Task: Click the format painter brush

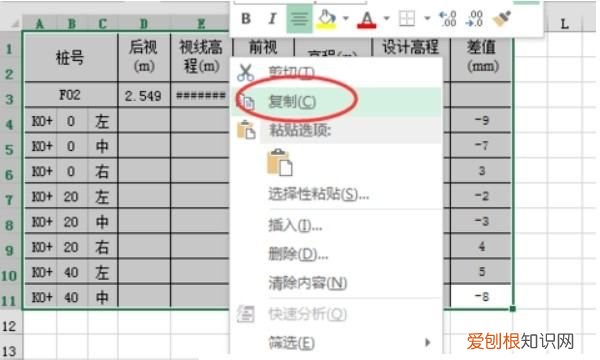Action: [501, 19]
